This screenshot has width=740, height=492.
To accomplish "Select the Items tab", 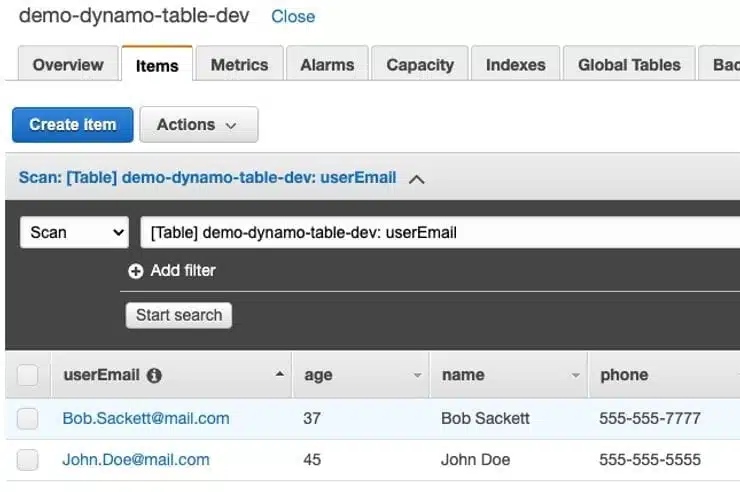I will coord(157,65).
